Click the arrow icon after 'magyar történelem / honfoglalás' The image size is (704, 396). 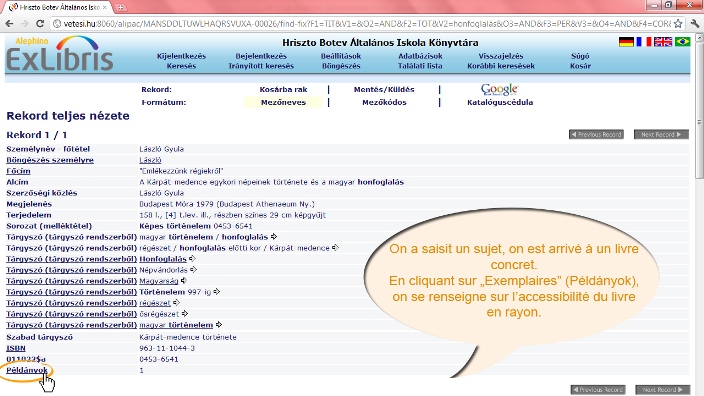coord(274,237)
